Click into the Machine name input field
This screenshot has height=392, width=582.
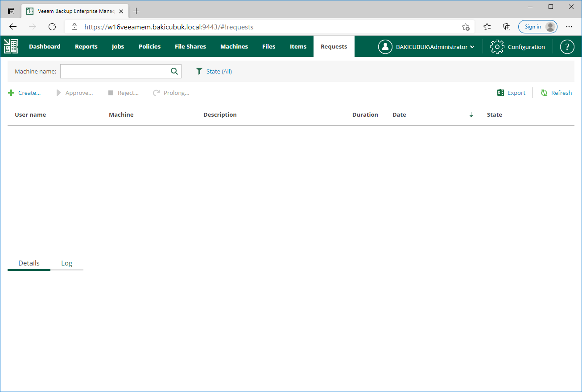pyautogui.click(x=114, y=71)
